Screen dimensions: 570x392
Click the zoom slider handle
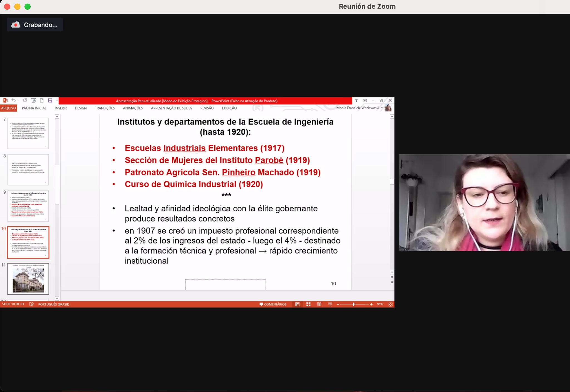coord(353,304)
